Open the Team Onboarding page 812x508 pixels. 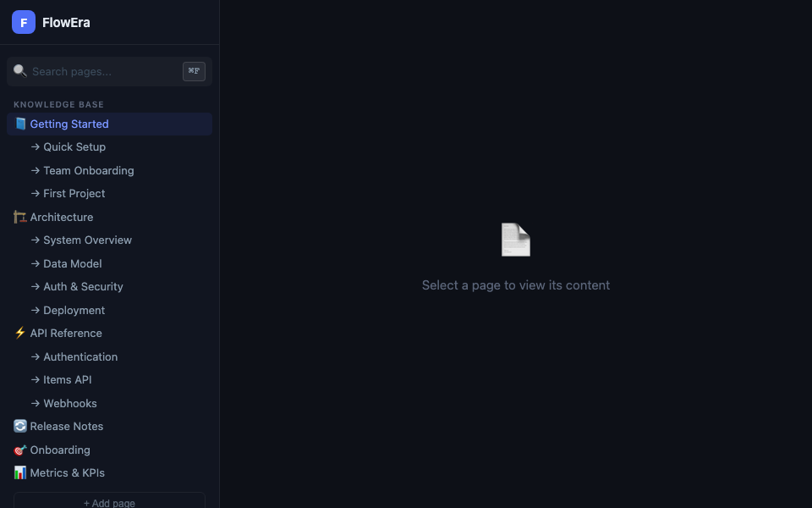[x=88, y=170]
